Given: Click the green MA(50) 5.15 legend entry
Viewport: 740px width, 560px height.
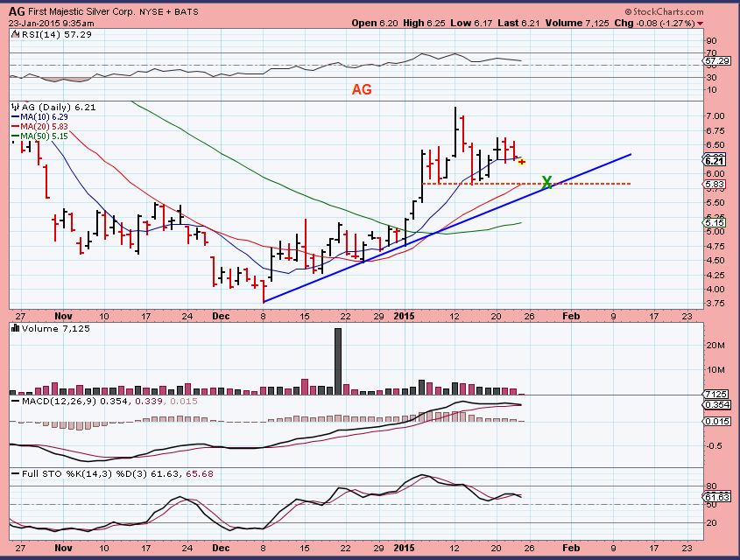Looking at the screenshot, I should (x=39, y=136).
